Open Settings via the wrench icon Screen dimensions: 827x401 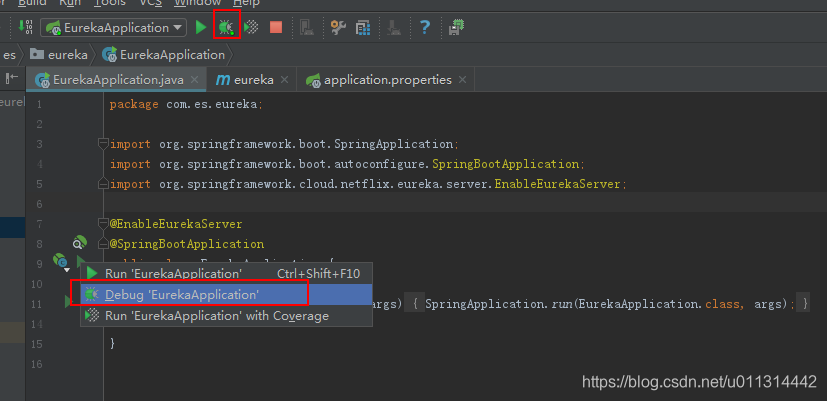click(x=338, y=27)
